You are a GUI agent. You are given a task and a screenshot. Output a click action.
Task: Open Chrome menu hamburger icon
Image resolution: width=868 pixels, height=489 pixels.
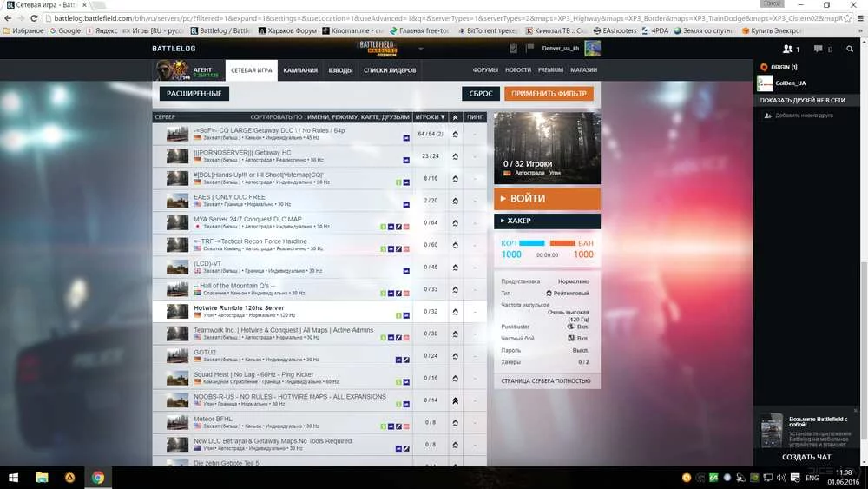point(860,18)
